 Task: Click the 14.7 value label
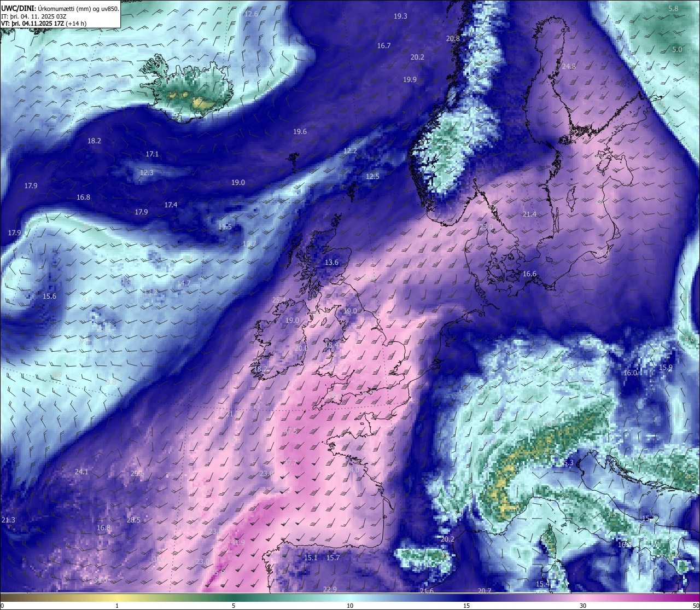tap(184, 283)
